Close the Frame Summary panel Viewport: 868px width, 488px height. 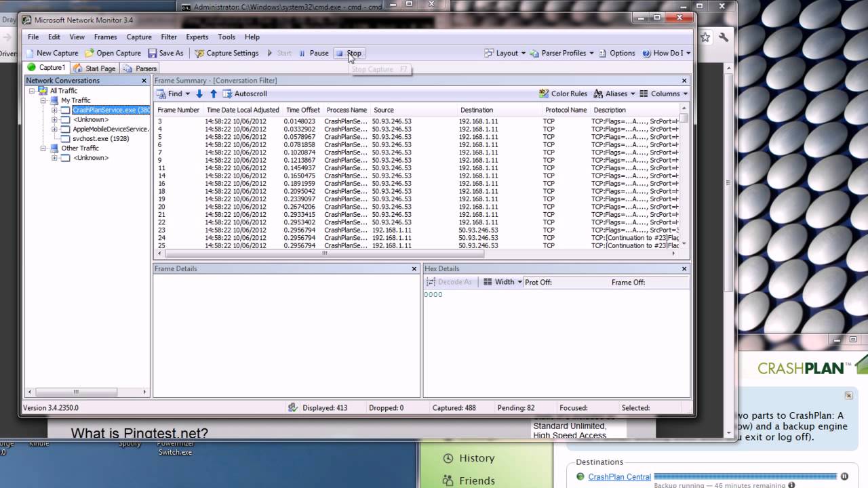tap(684, 81)
